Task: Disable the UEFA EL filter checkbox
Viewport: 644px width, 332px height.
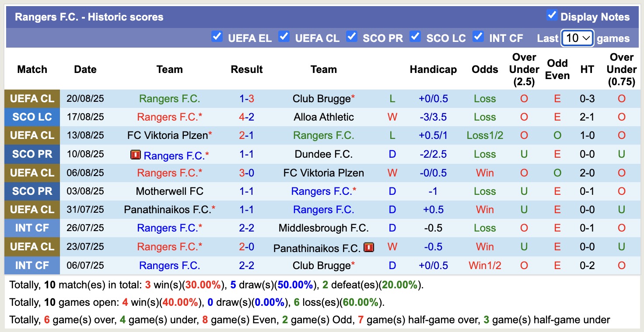Action: 217,37
